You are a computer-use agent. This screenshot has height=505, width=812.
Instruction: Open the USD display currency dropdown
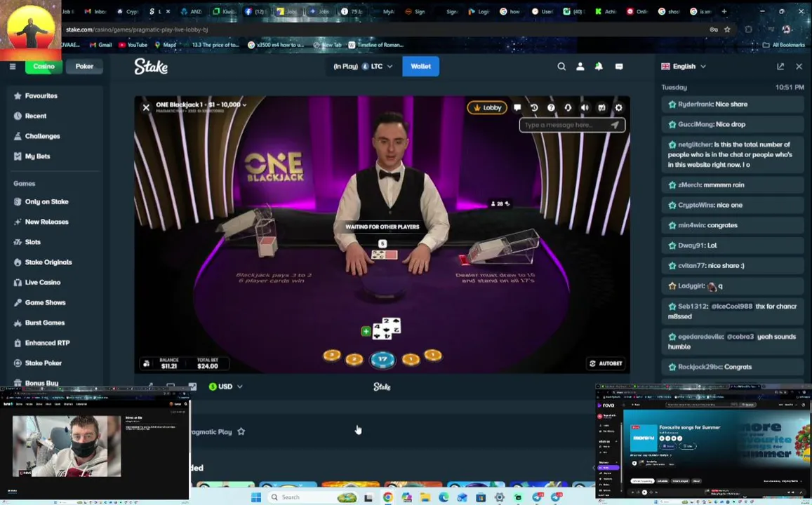pos(225,386)
